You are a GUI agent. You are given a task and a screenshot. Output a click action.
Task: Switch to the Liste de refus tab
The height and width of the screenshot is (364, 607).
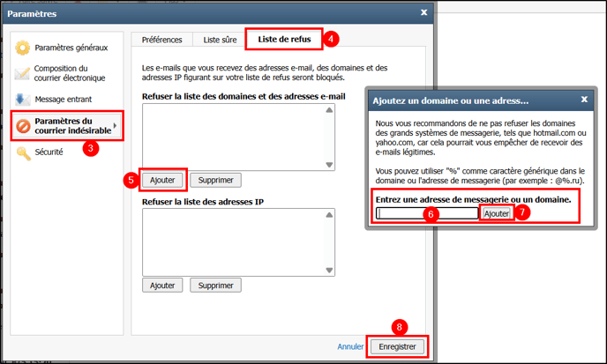pos(284,39)
